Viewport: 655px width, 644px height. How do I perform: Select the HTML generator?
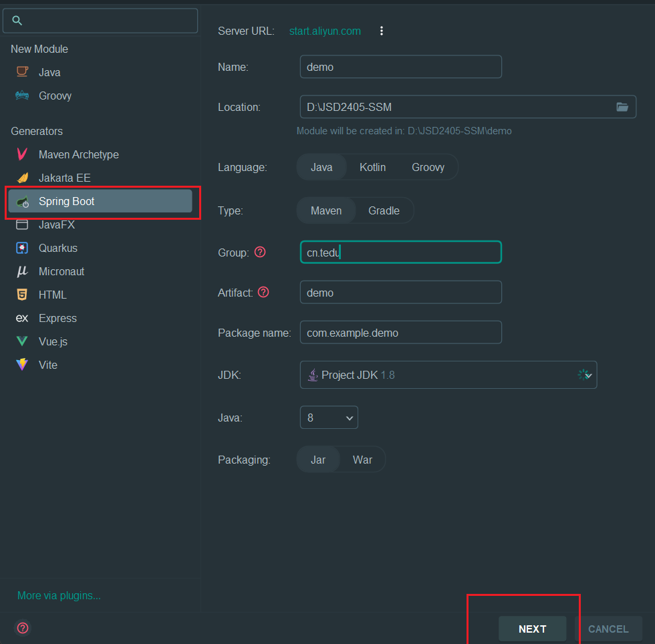100,295
